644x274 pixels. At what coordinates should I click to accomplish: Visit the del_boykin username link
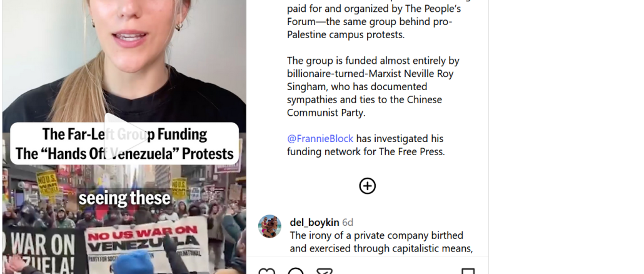pos(314,222)
